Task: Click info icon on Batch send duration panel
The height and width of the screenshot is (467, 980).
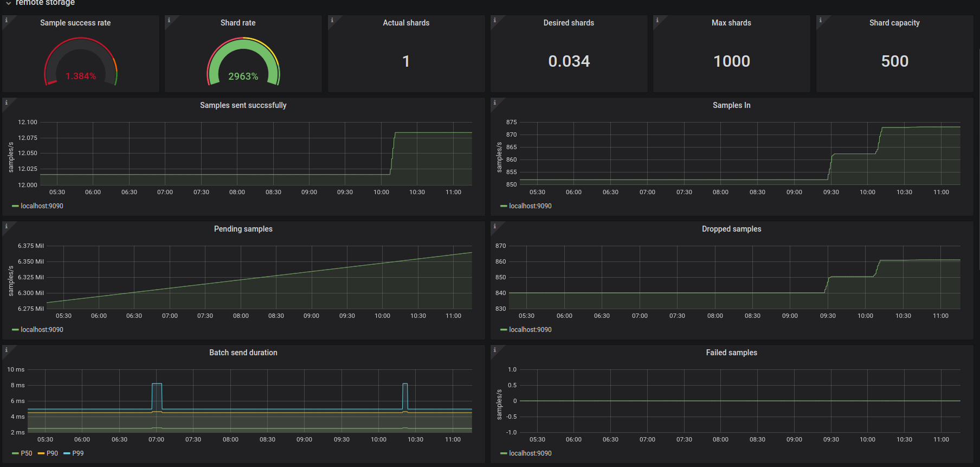Action: point(7,350)
